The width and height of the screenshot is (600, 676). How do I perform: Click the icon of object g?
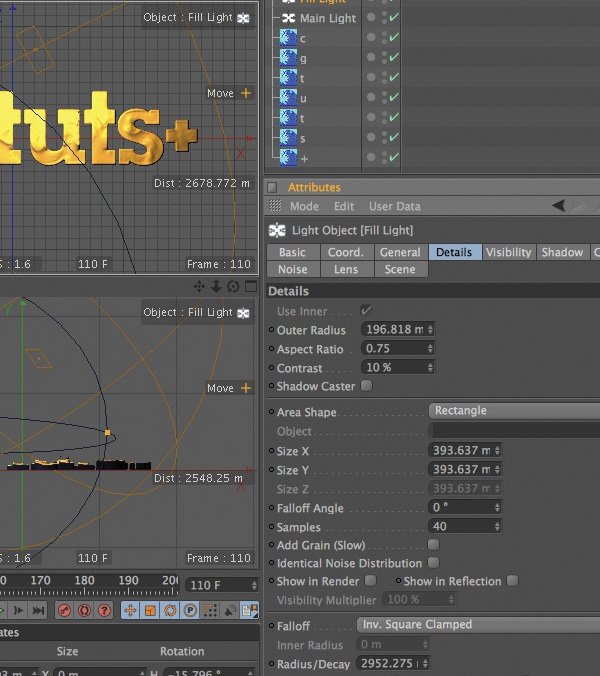[x=288, y=58]
